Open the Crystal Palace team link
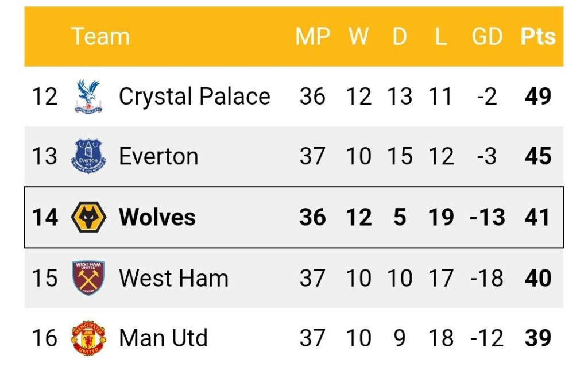The height and width of the screenshot is (378, 588). (194, 97)
